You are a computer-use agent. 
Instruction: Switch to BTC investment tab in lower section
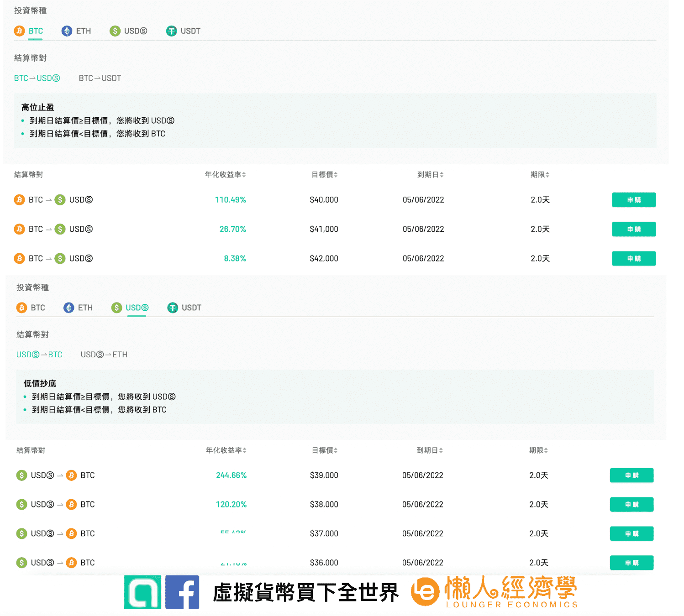(31, 308)
